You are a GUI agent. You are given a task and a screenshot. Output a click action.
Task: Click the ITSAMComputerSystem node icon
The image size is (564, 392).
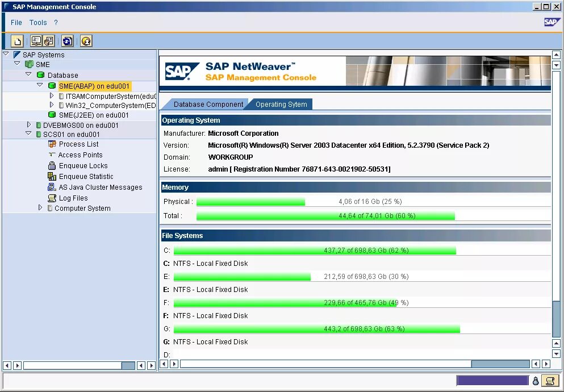coord(61,96)
